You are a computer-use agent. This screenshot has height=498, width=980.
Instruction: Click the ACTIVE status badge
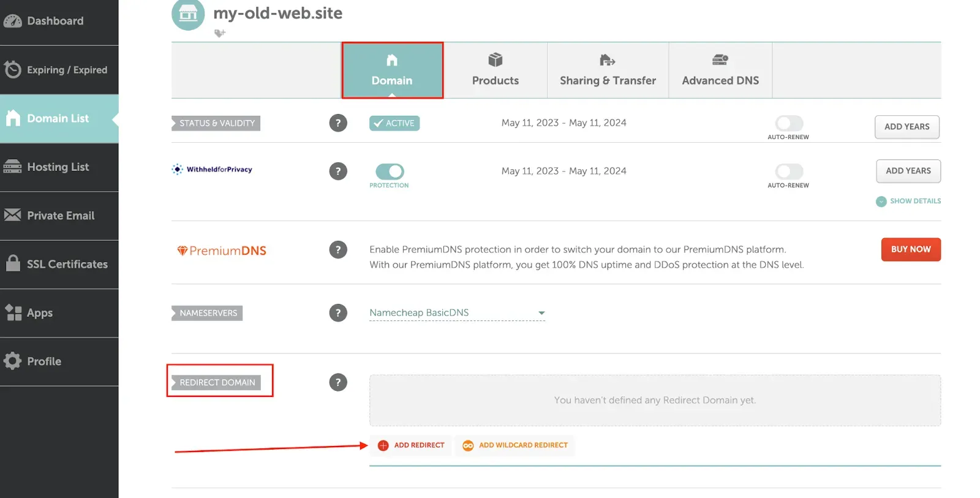[394, 123]
